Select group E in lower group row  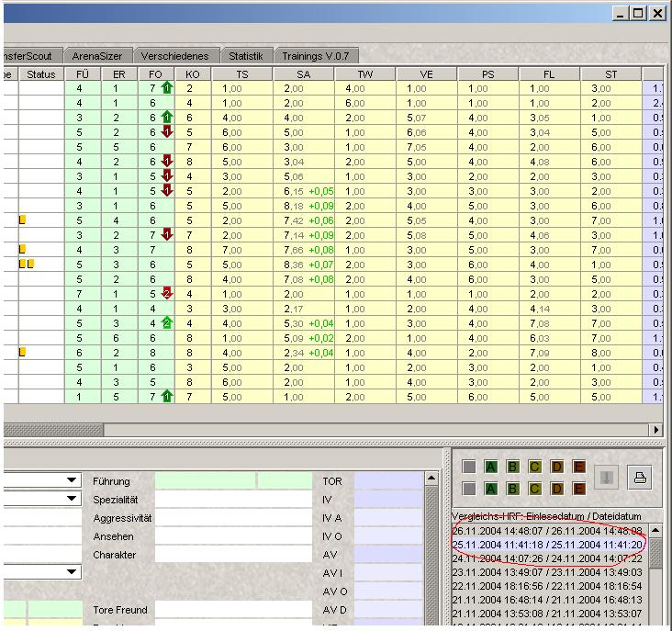[x=579, y=489]
